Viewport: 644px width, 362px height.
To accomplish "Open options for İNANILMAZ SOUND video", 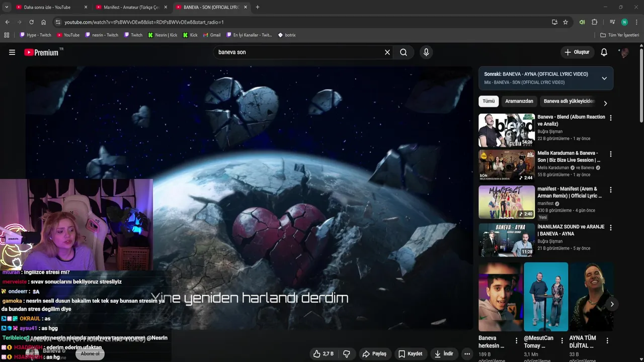I will click(x=611, y=228).
